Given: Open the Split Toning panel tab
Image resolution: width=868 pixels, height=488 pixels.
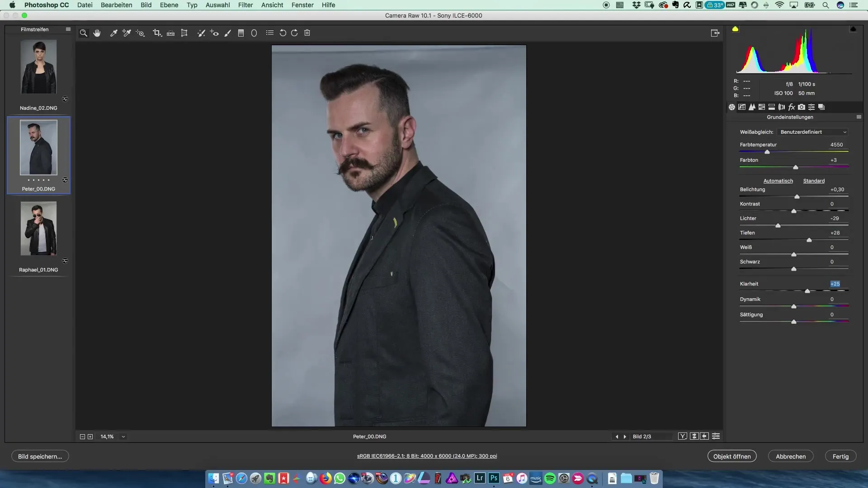Looking at the screenshot, I should 772,107.
